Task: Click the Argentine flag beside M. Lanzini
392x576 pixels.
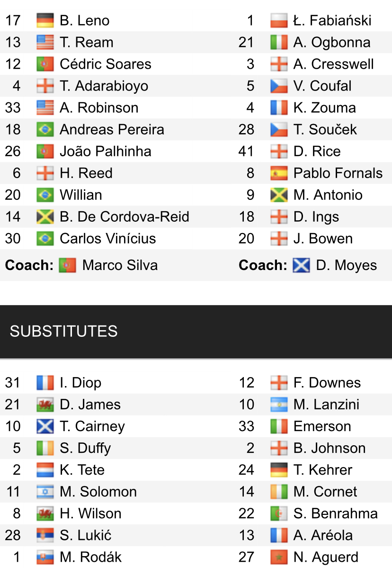Action: coord(279,405)
